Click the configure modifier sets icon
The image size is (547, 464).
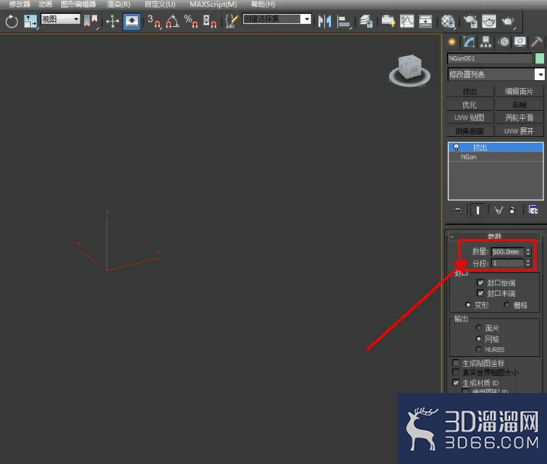533,210
